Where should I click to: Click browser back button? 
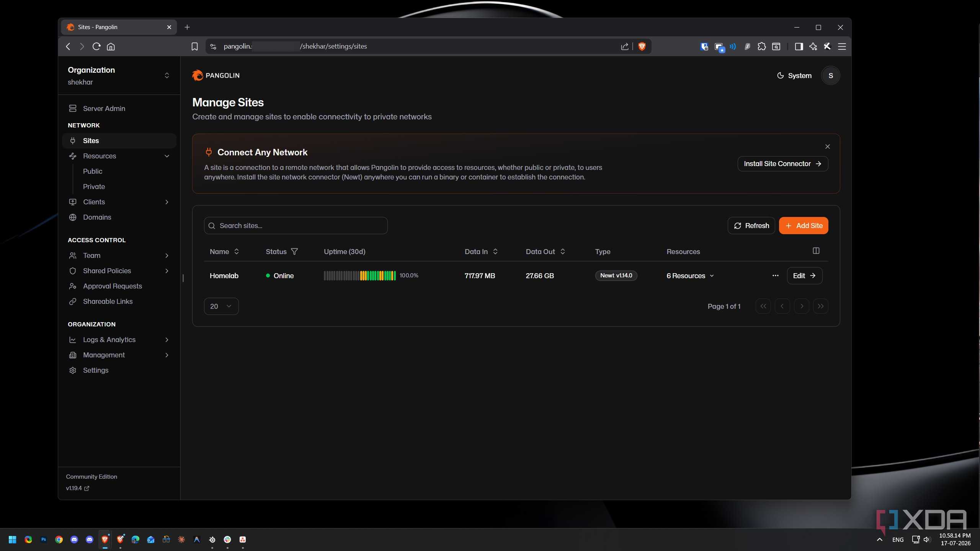[68, 46]
